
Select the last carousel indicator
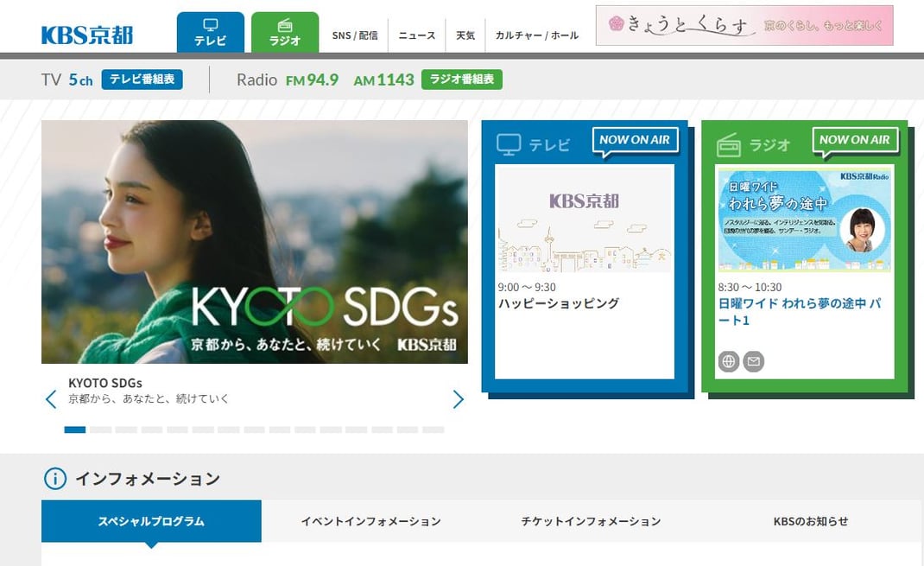(434, 429)
